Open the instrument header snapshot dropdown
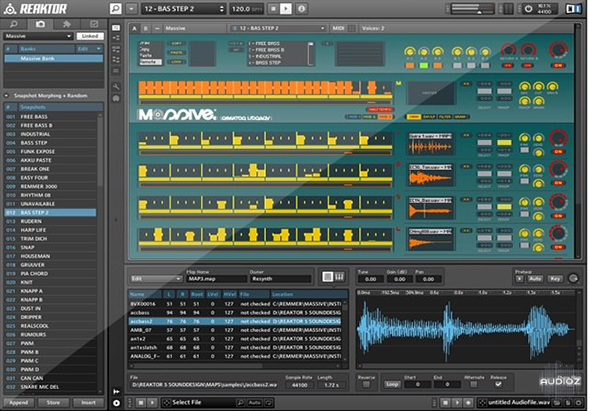The image size is (590, 411). pyautogui.click(x=278, y=28)
